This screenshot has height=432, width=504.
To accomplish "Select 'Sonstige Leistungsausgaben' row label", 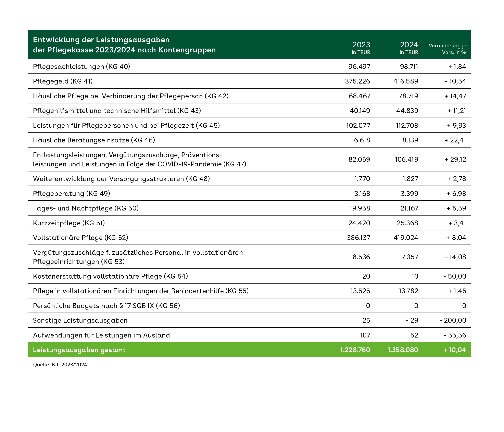I will (80, 320).
